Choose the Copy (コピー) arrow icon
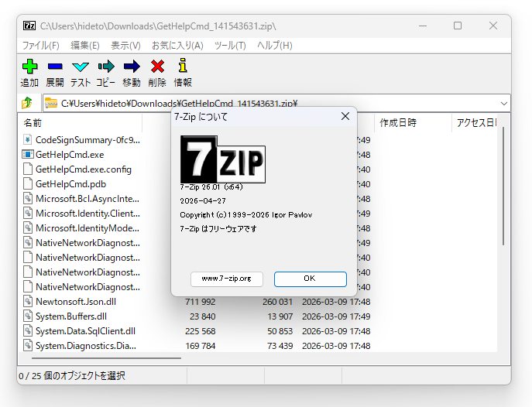 [x=106, y=67]
